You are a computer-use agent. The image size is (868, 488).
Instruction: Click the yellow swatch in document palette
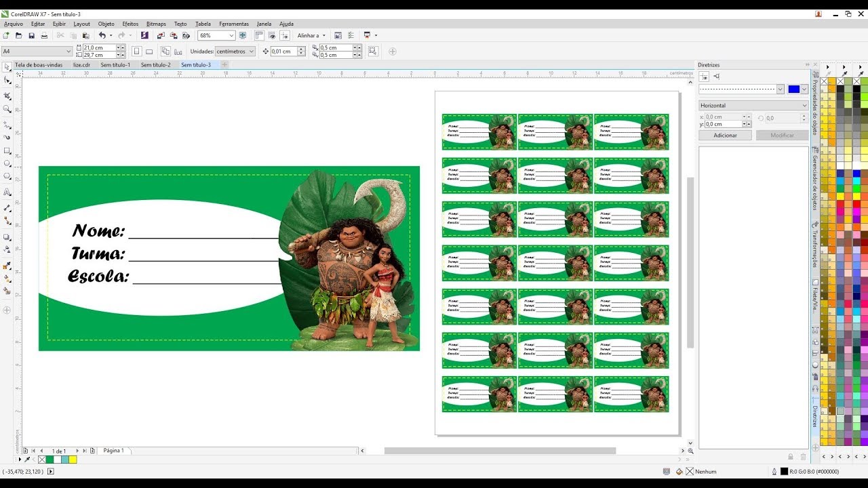click(73, 460)
